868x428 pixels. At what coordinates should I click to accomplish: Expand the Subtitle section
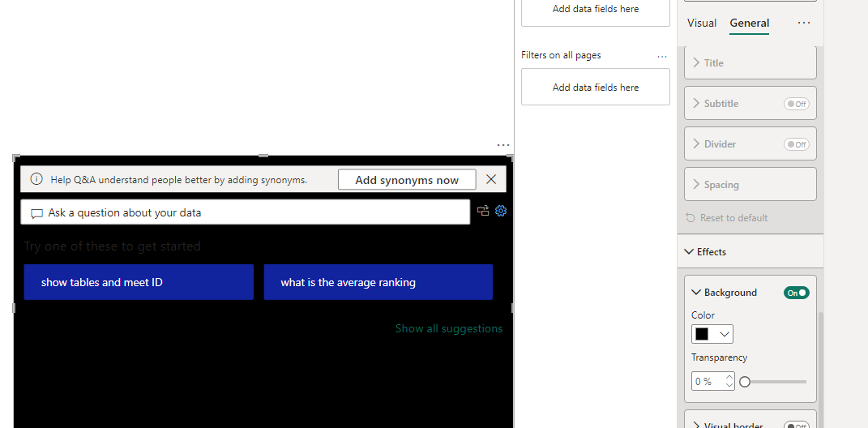tap(696, 104)
